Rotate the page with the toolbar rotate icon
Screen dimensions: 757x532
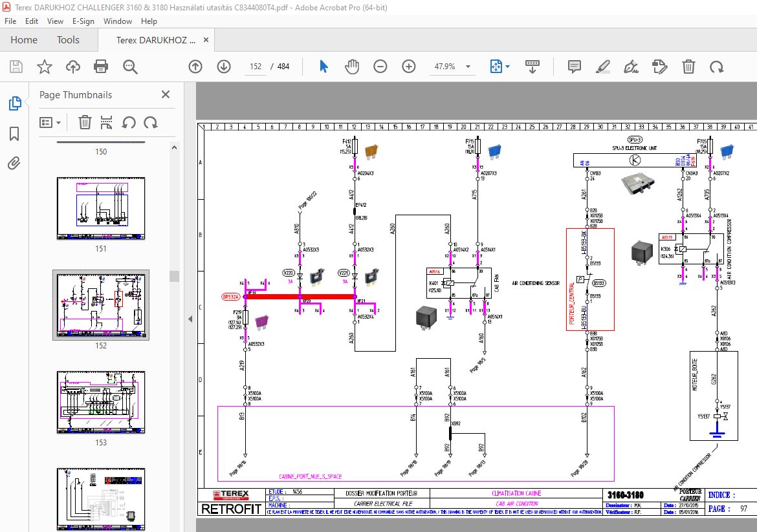click(x=717, y=67)
